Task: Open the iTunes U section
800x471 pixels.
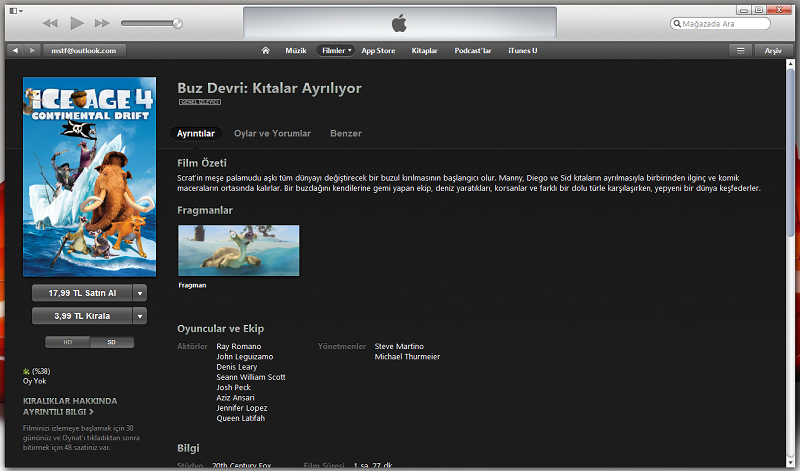Action: 522,51
